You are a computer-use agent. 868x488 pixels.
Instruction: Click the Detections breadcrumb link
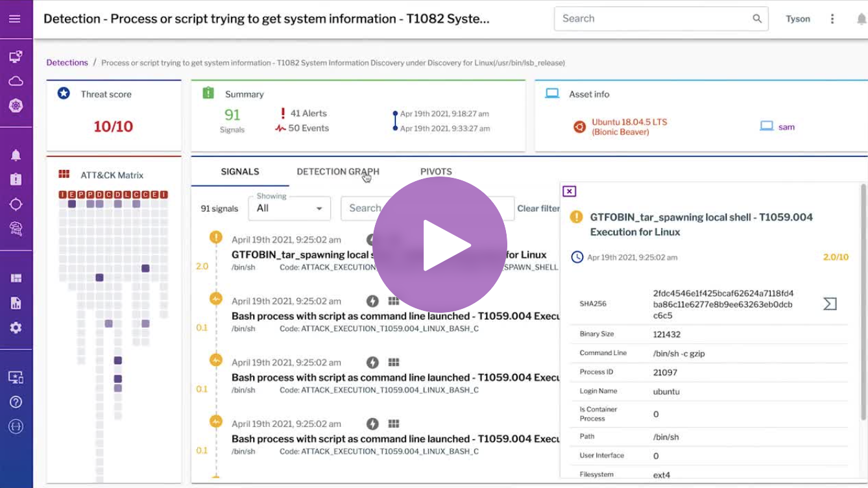coord(67,63)
